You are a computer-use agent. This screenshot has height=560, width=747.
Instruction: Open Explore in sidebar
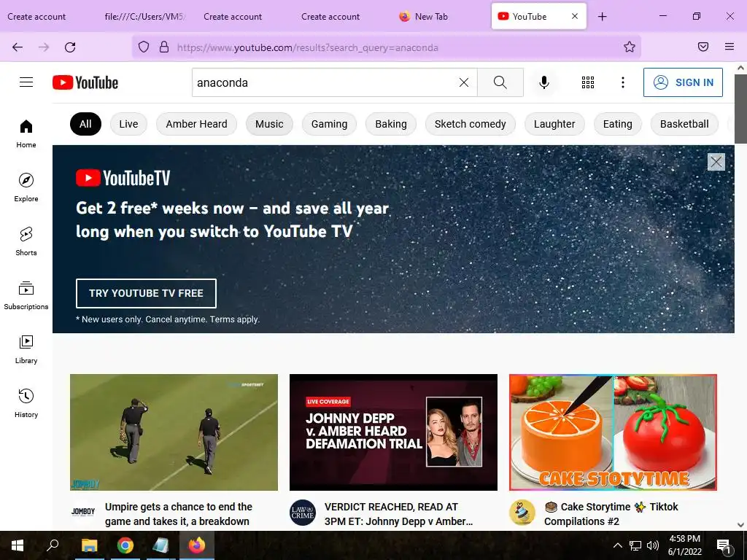[26, 187]
